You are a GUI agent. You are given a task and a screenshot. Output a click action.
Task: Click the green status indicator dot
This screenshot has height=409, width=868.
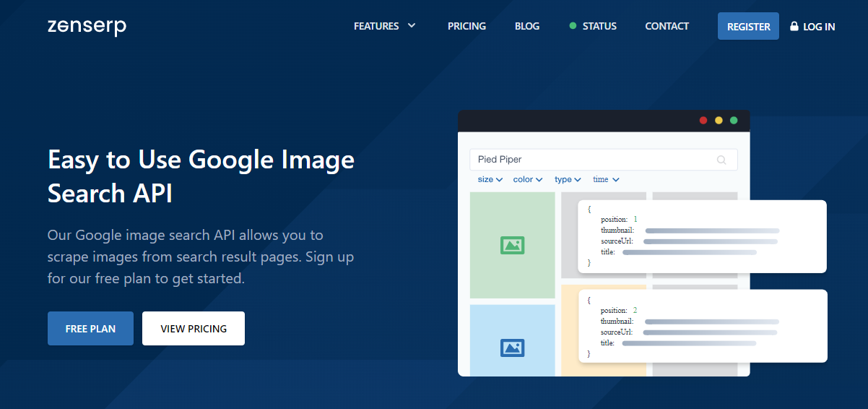click(573, 26)
